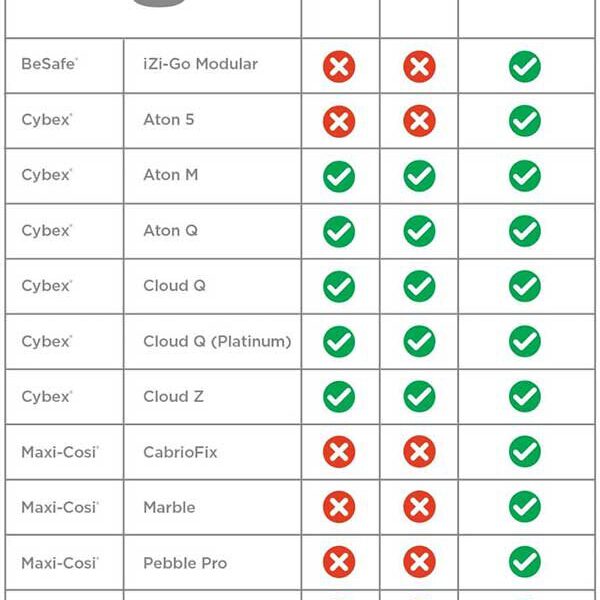Click the middle green checkmark in Aton M row

[419, 177]
